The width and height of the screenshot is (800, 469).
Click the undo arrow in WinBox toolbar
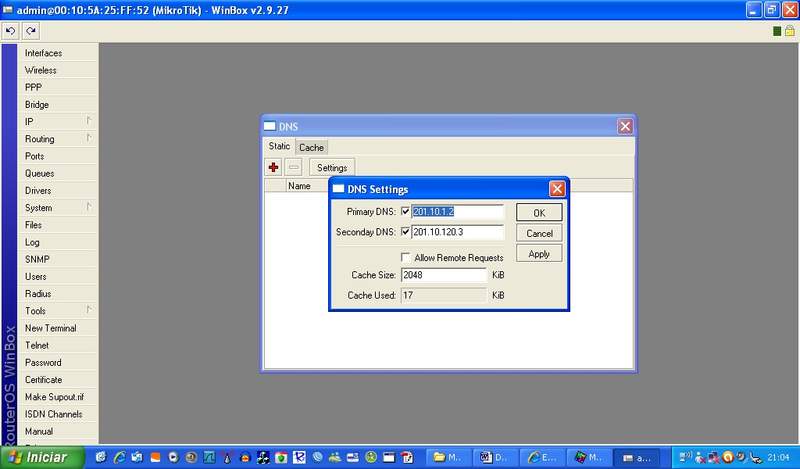10,31
